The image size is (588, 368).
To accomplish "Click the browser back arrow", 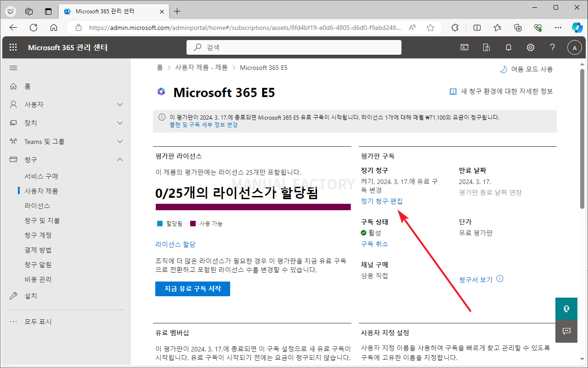I will pyautogui.click(x=13, y=28).
